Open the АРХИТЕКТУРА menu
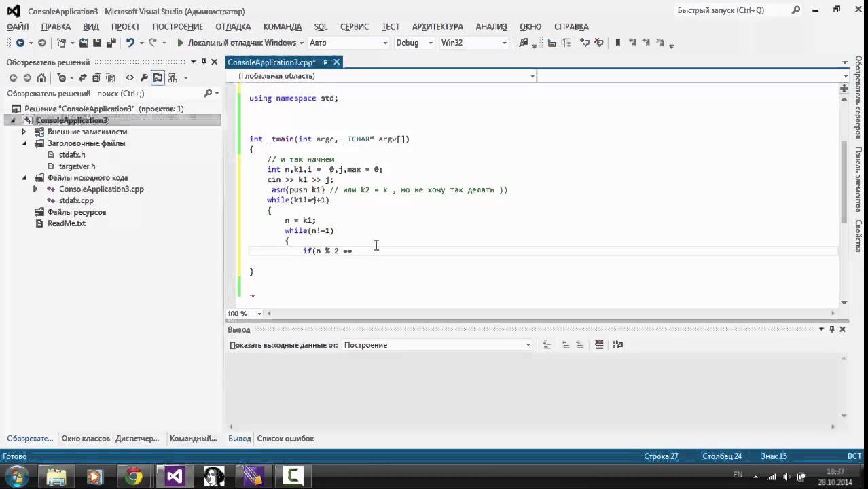Image resolution: width=868 pixels, height=489 pixels. [x=437, y=26]
